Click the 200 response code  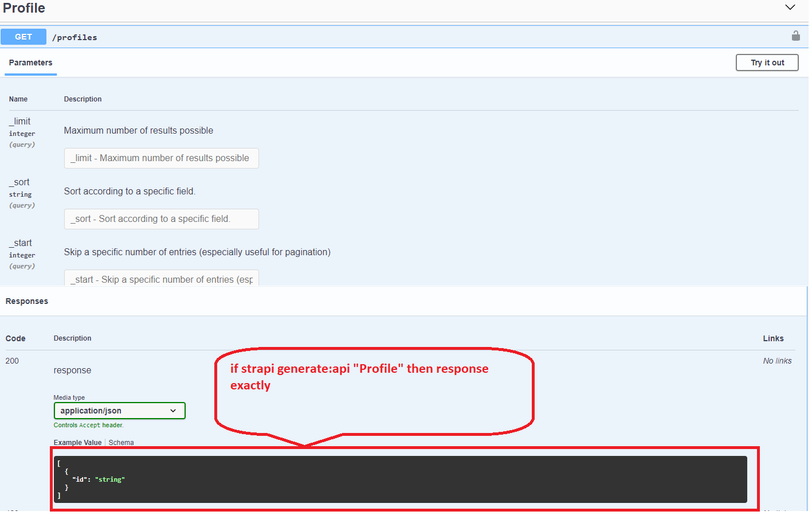[x=12, y=361]
